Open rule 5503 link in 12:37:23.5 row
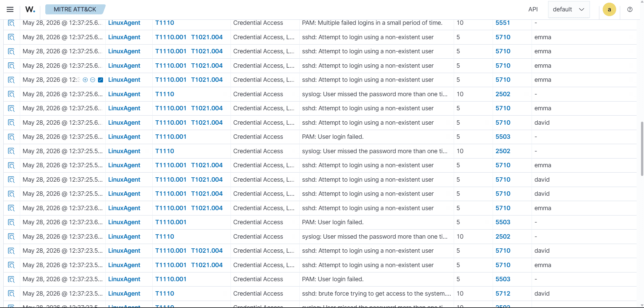644x308 pixels. pyautogui.click(x=503, y=279)
